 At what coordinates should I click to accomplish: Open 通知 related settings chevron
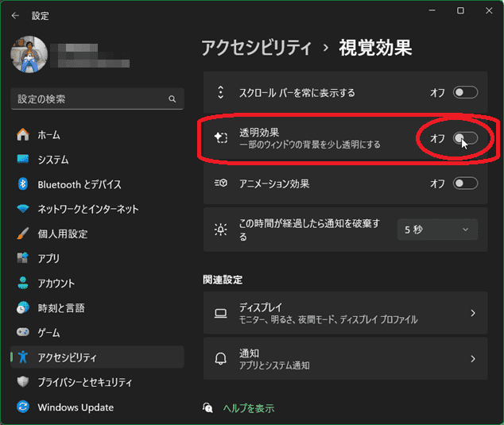pos(473,359)
